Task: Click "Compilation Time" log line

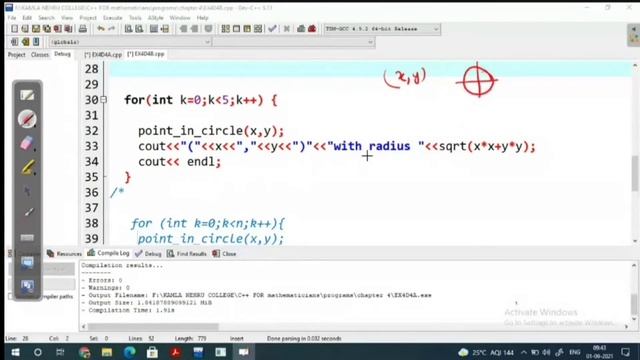Action: [128, 310]
